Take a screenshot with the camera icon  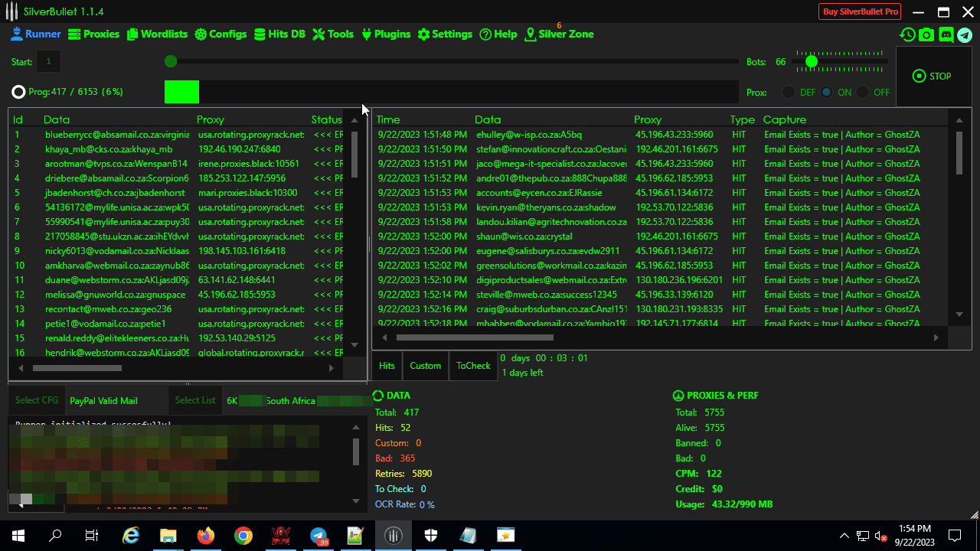(926, 34)
